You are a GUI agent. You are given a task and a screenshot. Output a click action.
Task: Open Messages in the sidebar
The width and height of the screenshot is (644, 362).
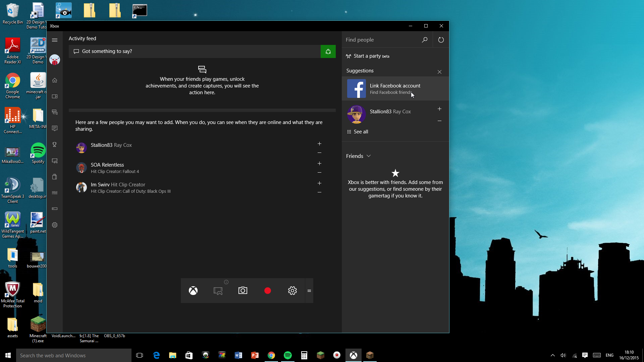55,128
